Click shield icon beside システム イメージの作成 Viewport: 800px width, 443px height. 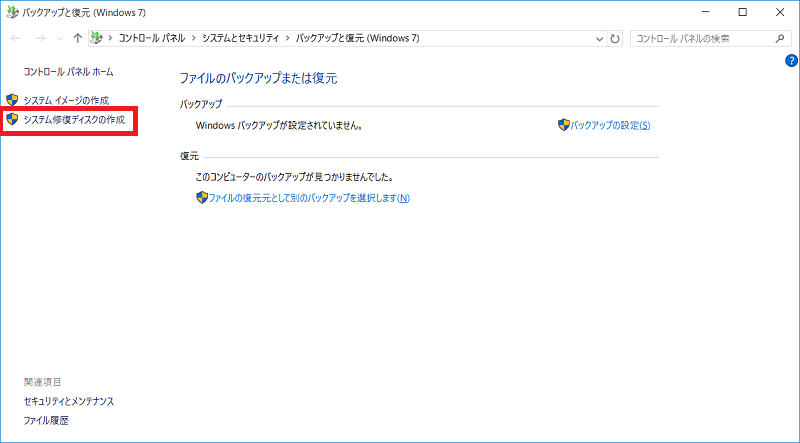click(12, 100)
